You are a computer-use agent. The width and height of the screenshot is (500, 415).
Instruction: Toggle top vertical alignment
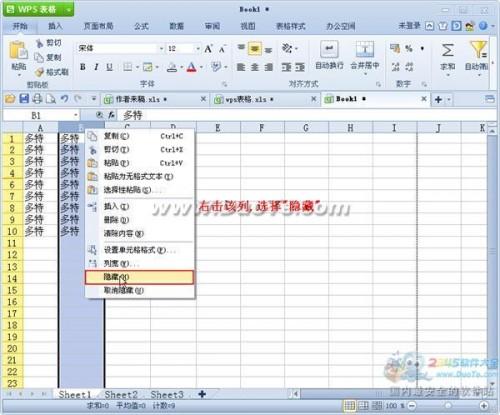point(241,49)
